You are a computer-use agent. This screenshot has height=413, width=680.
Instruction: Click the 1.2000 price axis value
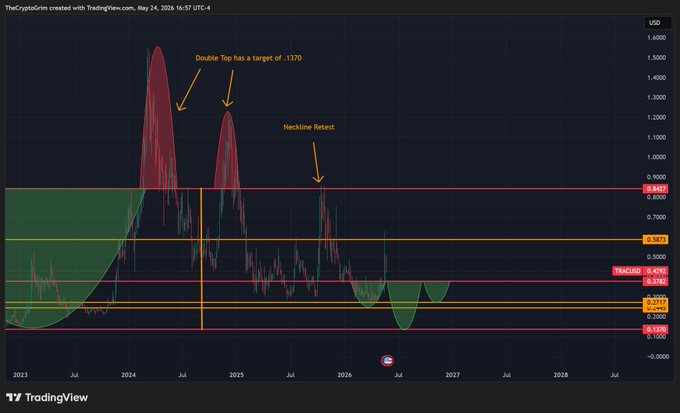pos(656,118)
